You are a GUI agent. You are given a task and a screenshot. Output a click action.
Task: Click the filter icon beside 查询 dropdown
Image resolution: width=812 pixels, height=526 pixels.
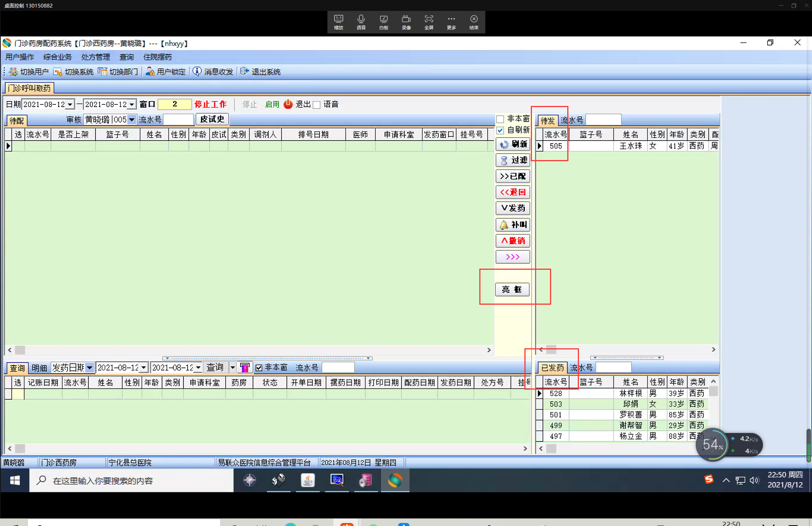245,367
